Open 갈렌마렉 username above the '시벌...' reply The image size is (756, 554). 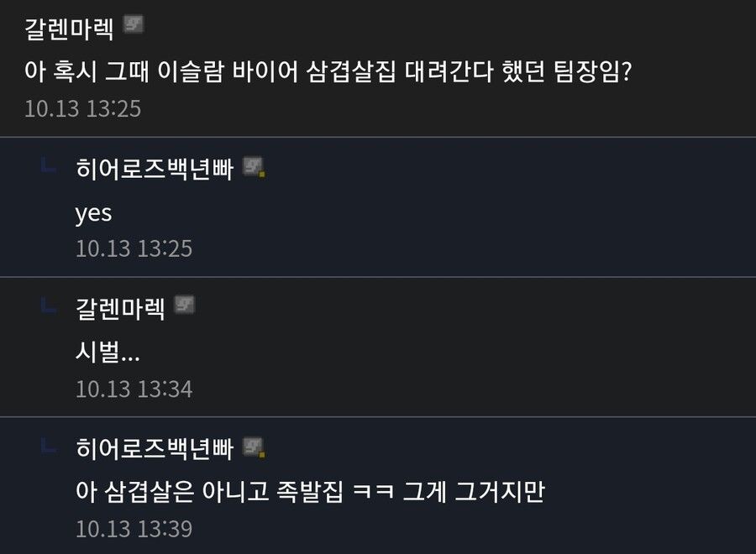122,307
